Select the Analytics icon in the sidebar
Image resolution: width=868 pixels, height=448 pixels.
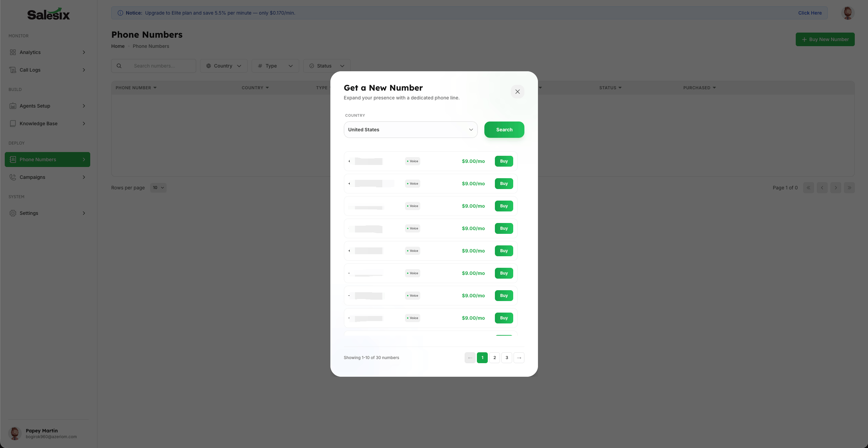(x=13, y=52)
